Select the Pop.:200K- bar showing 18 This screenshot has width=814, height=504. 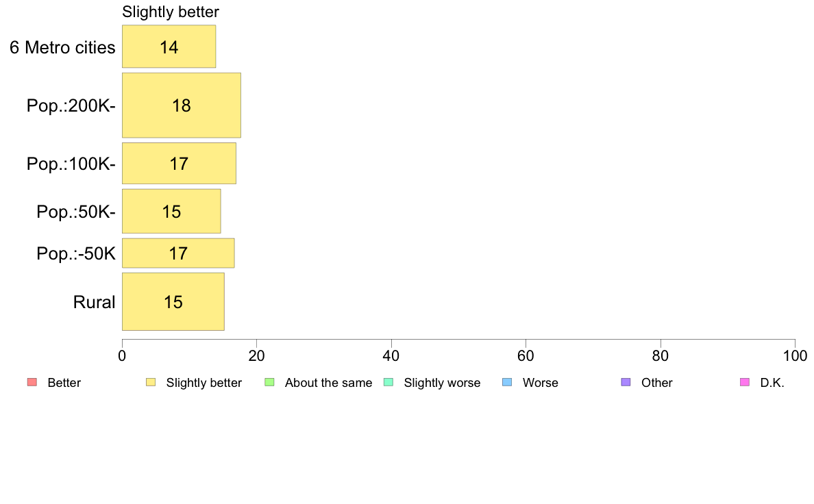[x=181, y=105]
